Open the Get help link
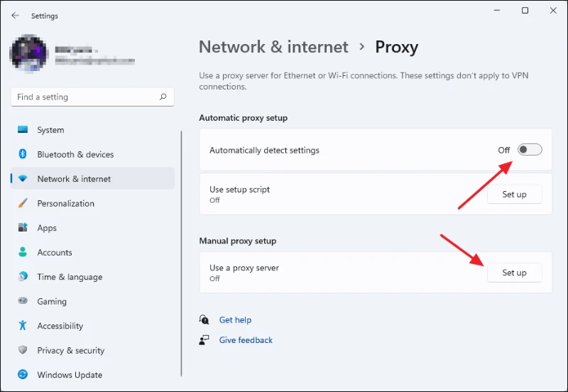The width and height of the screenshot is (568, 392). click(235, 320)
